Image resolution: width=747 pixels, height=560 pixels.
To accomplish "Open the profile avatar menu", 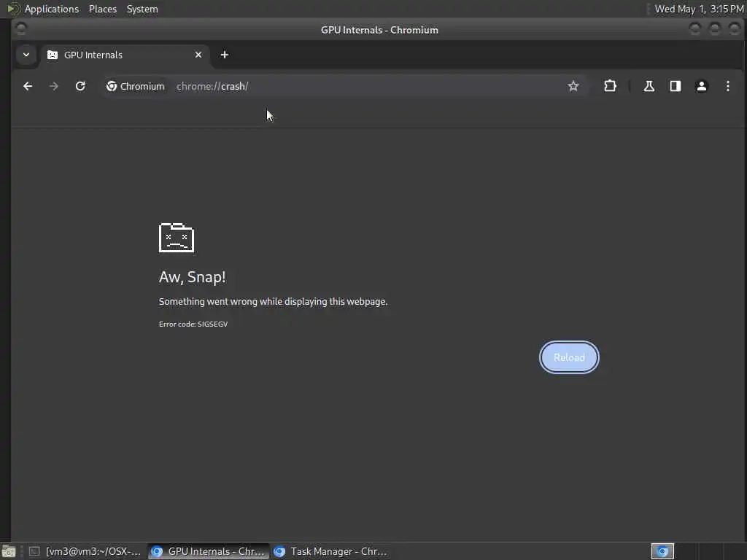I will click(x=701, y=86).
